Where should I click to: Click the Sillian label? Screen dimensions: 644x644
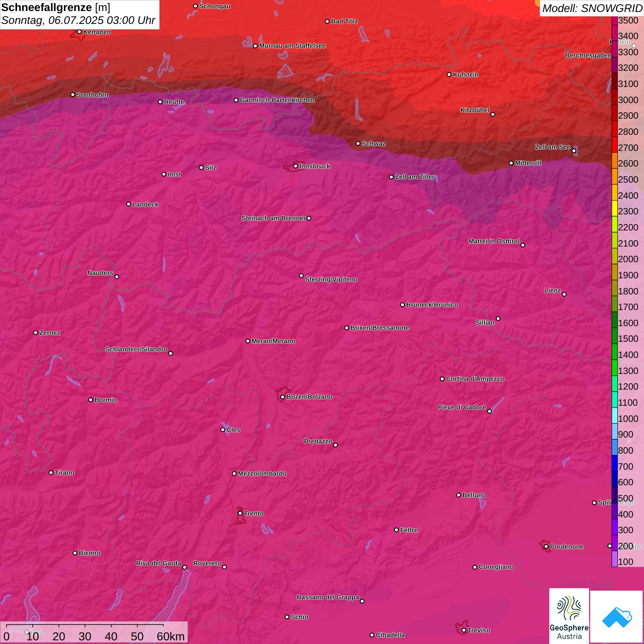(x=485, y=323)
